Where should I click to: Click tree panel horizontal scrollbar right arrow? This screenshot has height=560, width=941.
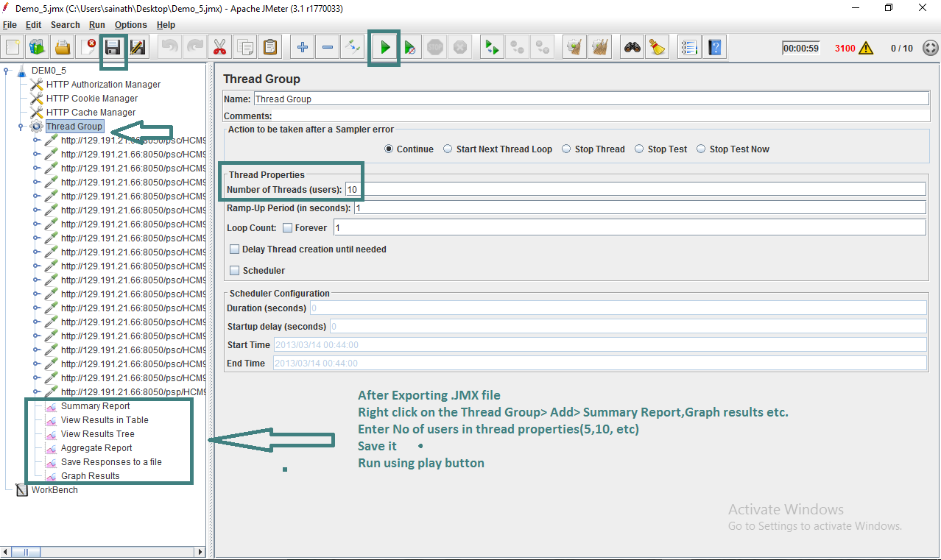tap(200, 552)
